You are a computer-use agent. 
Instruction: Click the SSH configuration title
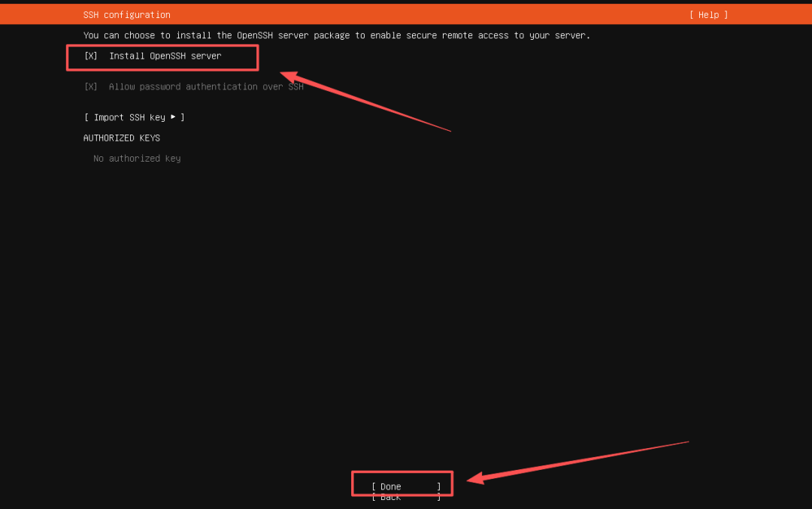tap(126, 15)
